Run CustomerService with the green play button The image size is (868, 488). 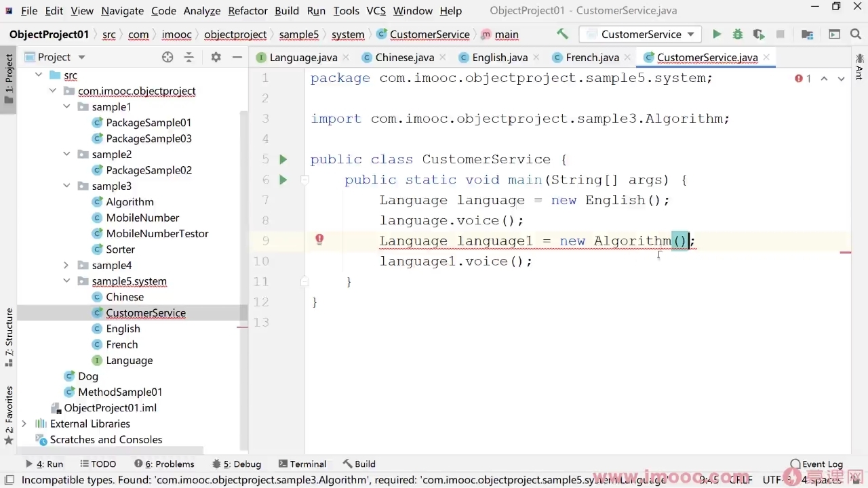[717, 34]
